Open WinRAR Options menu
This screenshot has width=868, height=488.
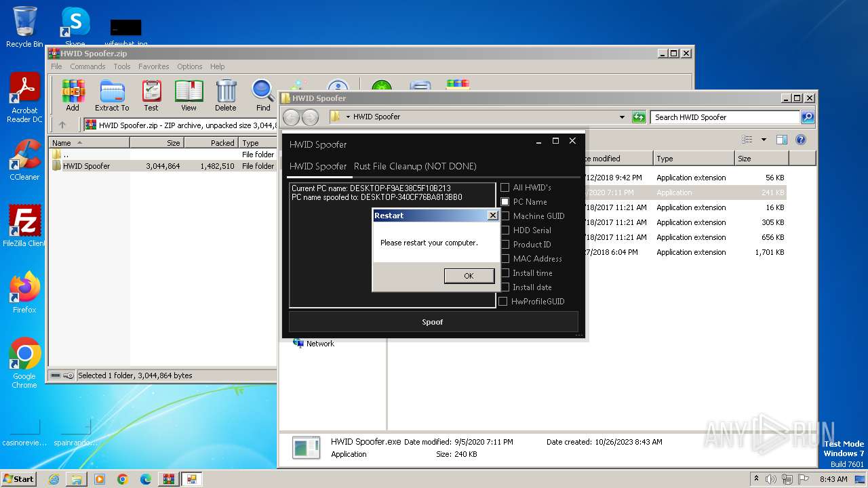(x=190, y=66)
